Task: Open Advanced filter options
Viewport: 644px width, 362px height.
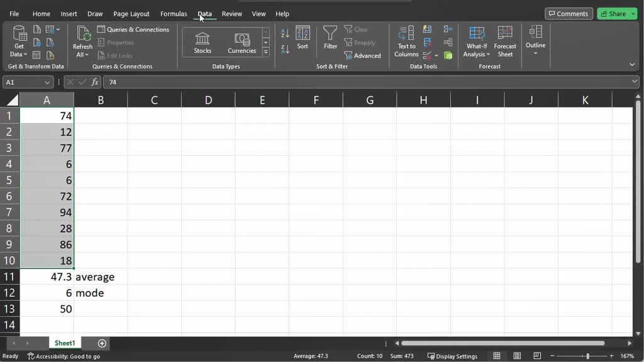Action: click(364, 55)
